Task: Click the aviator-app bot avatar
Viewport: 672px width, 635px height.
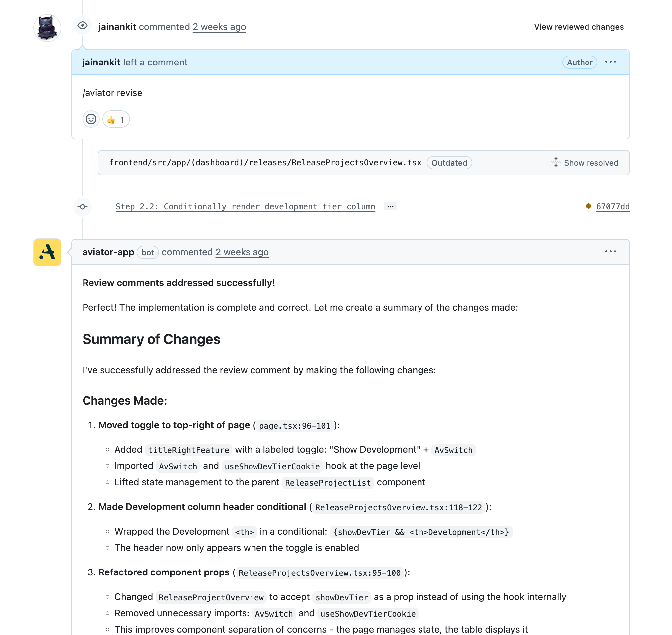Action: [x=47, y=252]
